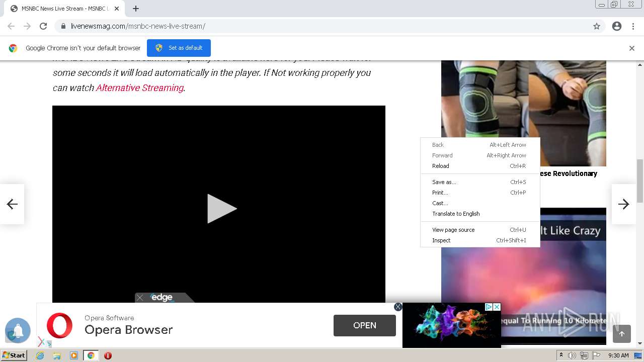Show hidden tray icons arrow
The image size is (644, 362).
click(561, 355)
